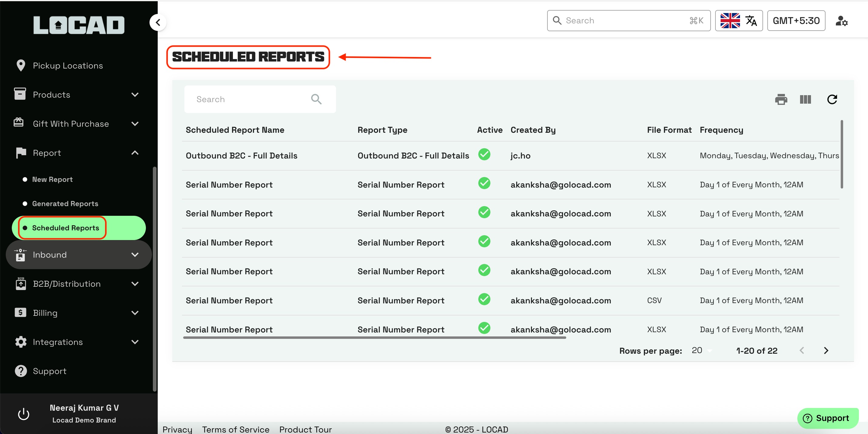Click Active checkmark for Outbound B2C row
868x434 pixels.
(484, 155)
